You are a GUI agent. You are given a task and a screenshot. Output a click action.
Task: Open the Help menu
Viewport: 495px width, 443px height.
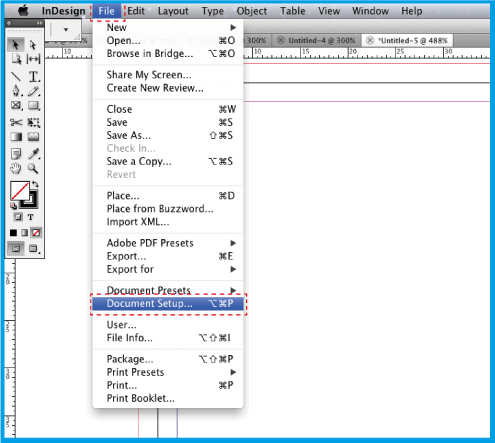point(412,11)
